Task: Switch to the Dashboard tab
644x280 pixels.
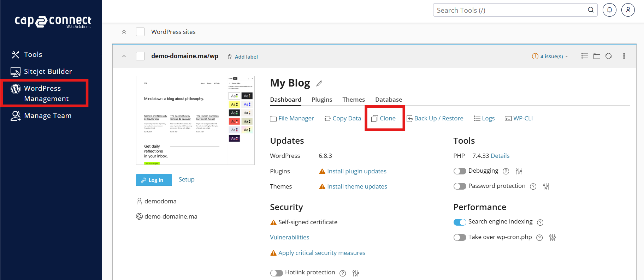Action: pos(285,100)
